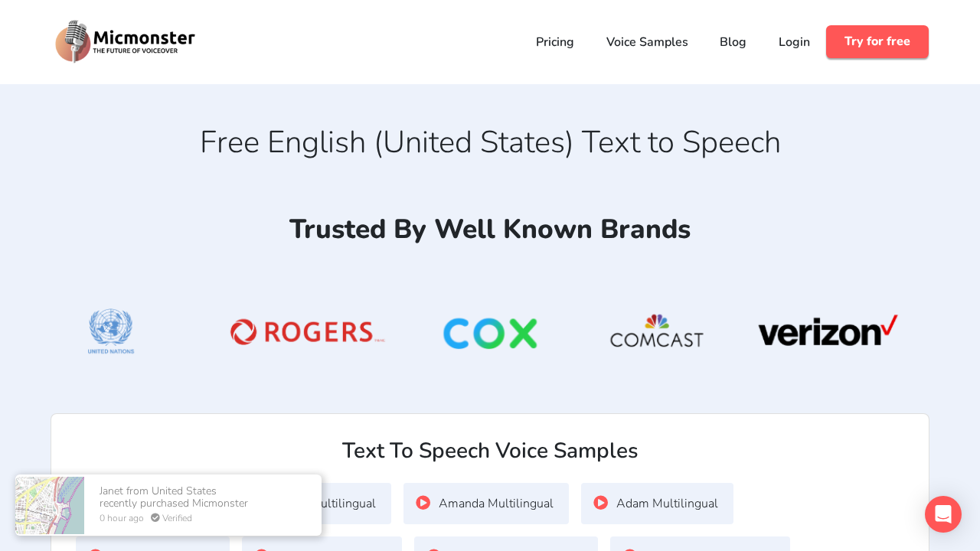
Task: Select the Amanda Multilingual voice label
Action: pos(495,504)
